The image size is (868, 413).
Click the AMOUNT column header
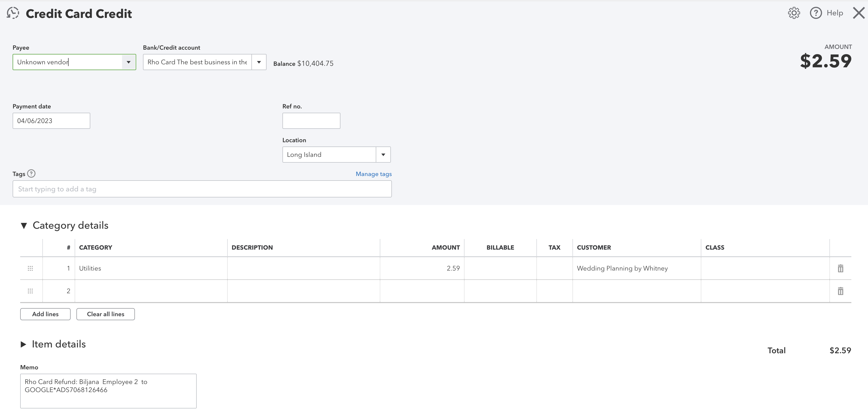click(x=445, y=247)
